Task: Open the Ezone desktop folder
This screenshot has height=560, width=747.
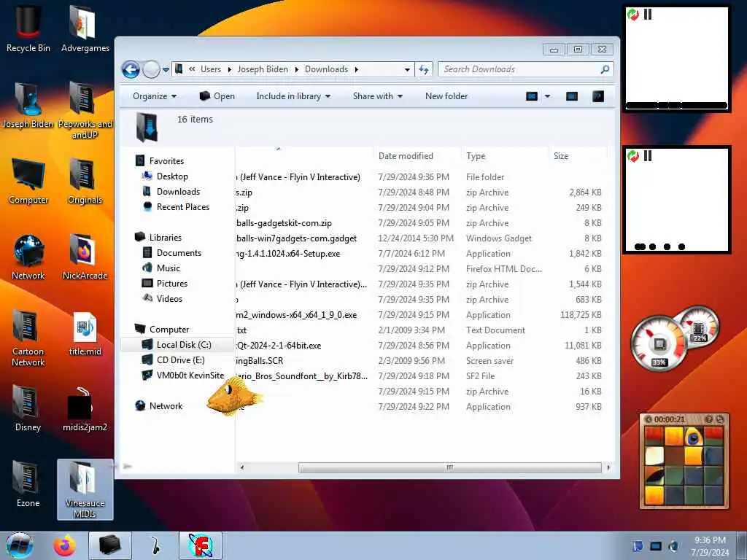Action: [x=28, y=484]
